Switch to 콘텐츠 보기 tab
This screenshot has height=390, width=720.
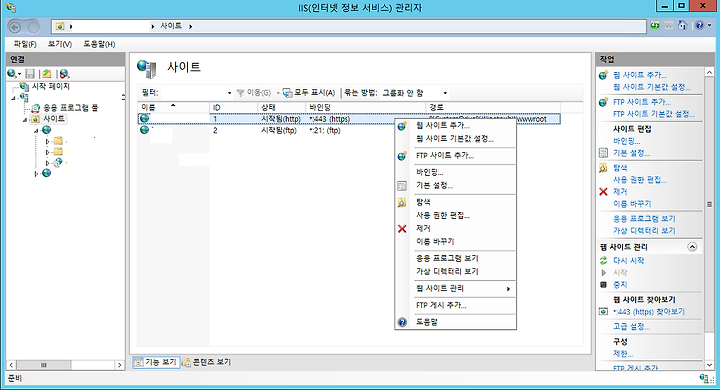pyautogui.click(x=207, y=362)
